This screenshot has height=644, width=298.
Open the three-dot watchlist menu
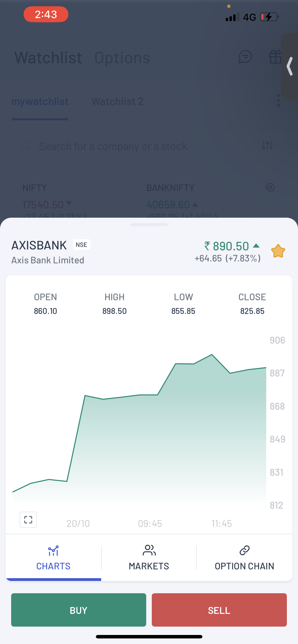[279, 101]
